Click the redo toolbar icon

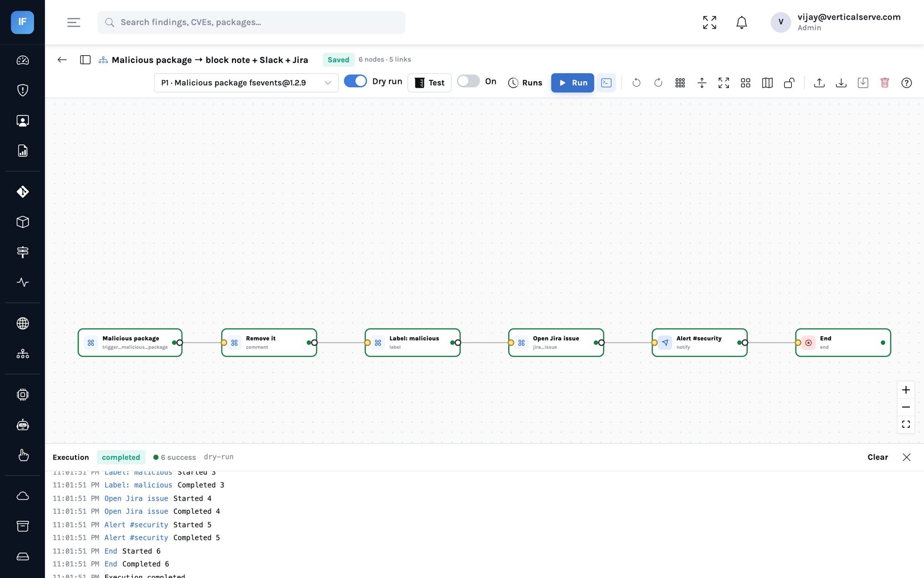[x=658, y=83]
